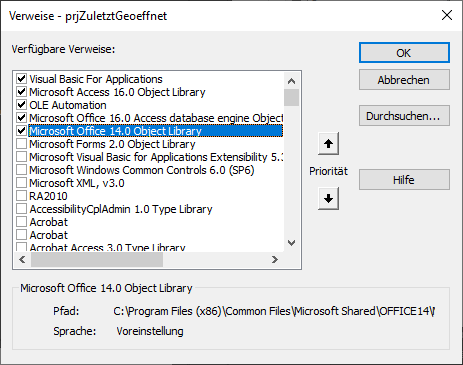The image size is (463, 365).
Task: Check AccessibilityCplAdmin 1.0 Type Library box
Action: click(22, 209)
